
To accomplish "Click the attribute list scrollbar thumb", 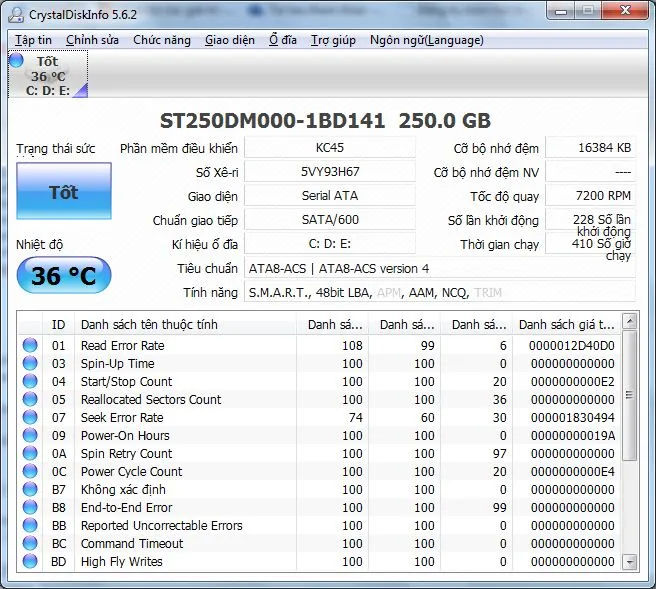I will [x=630, y=395].
